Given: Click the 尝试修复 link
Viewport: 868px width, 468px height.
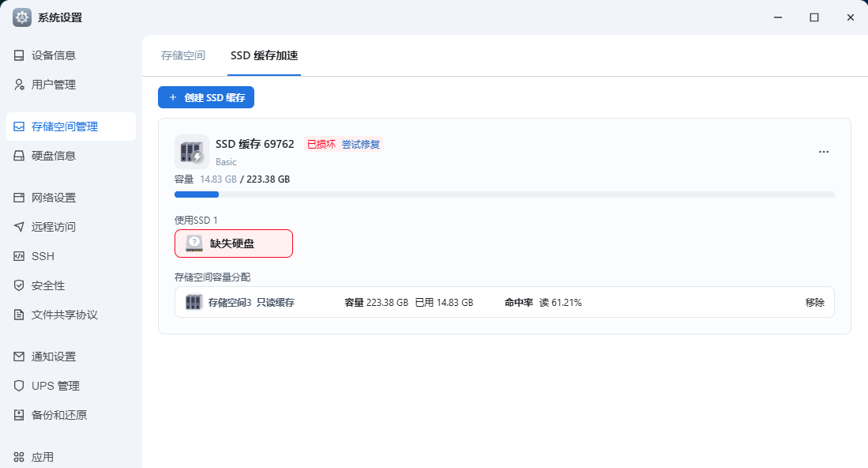Looking at the screenshot, I should (360, 145).
